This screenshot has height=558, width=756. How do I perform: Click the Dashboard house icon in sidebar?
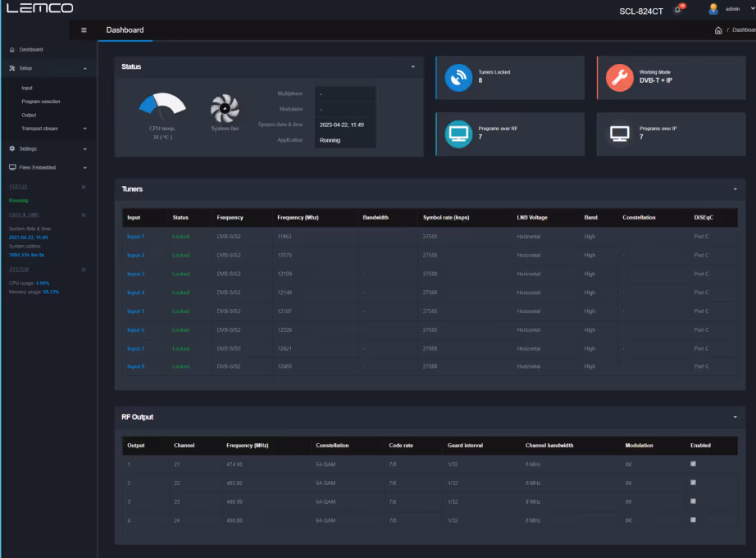coord(12,50)
